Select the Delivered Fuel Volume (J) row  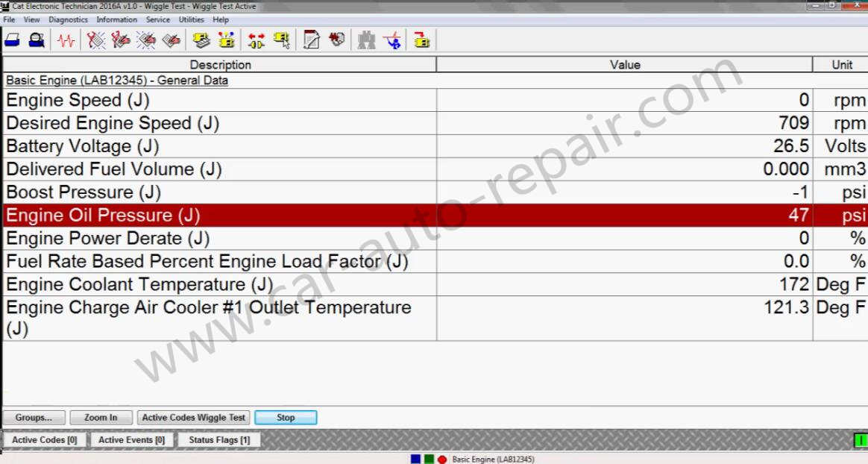click(435, 169)
